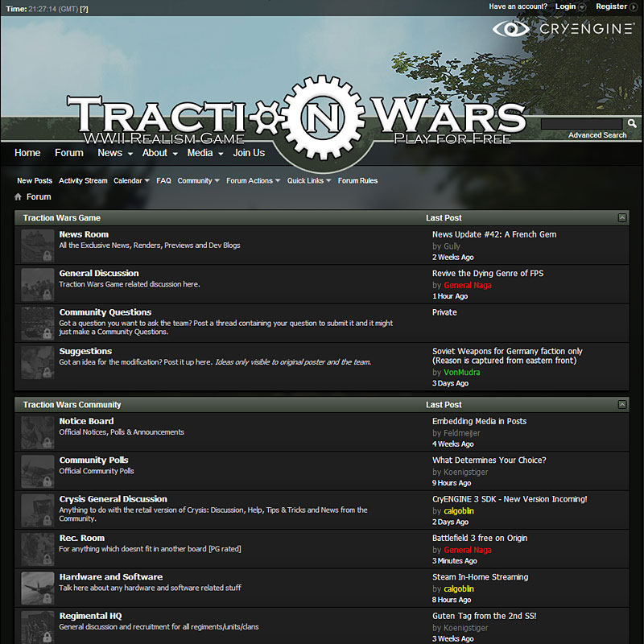Open the Hardware and Software forum title
This screenshot has height=644, width=644.
(x=111, y=577)
